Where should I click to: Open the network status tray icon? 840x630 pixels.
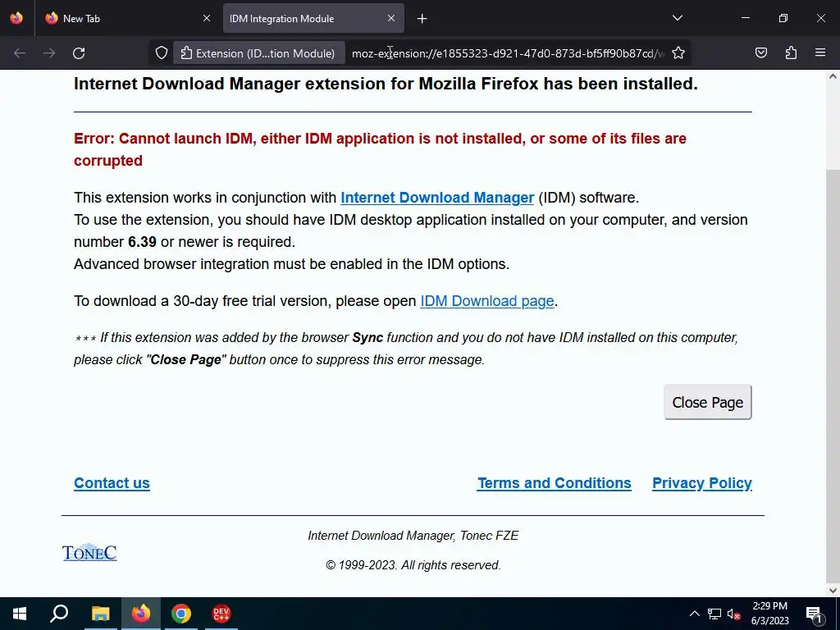pos(714,614)
